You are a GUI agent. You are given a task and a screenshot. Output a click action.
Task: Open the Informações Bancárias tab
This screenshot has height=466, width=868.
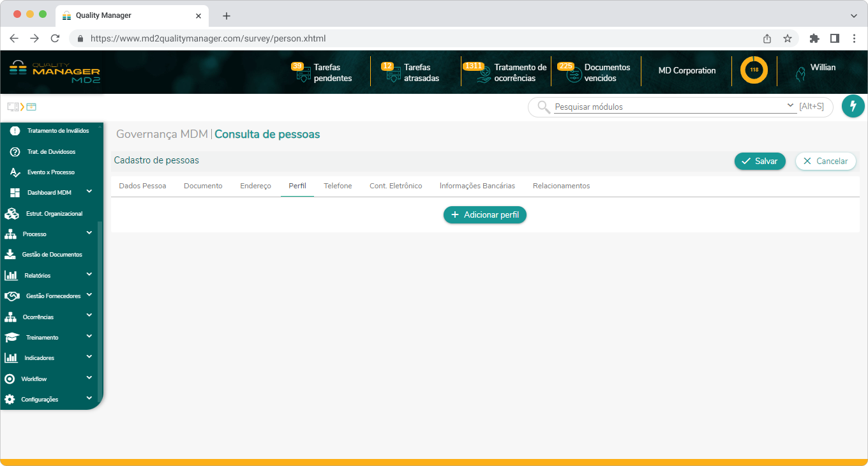tap(477, 186)
